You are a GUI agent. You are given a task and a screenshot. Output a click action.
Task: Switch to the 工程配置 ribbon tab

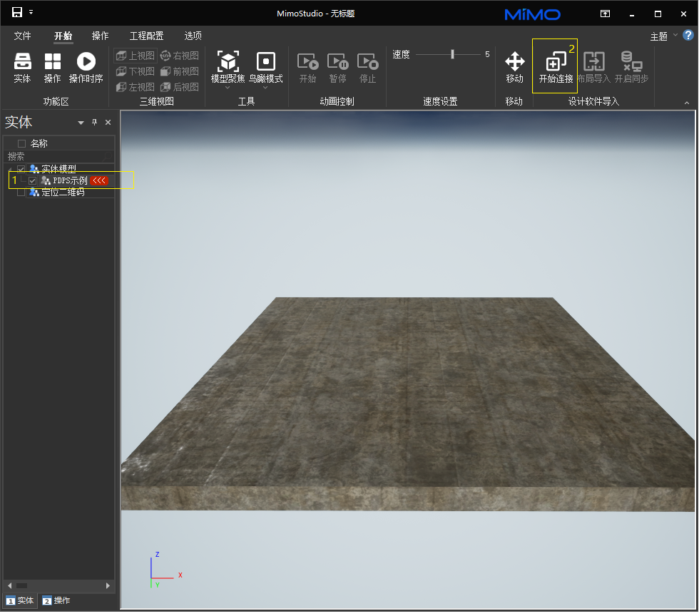(146, 36)
